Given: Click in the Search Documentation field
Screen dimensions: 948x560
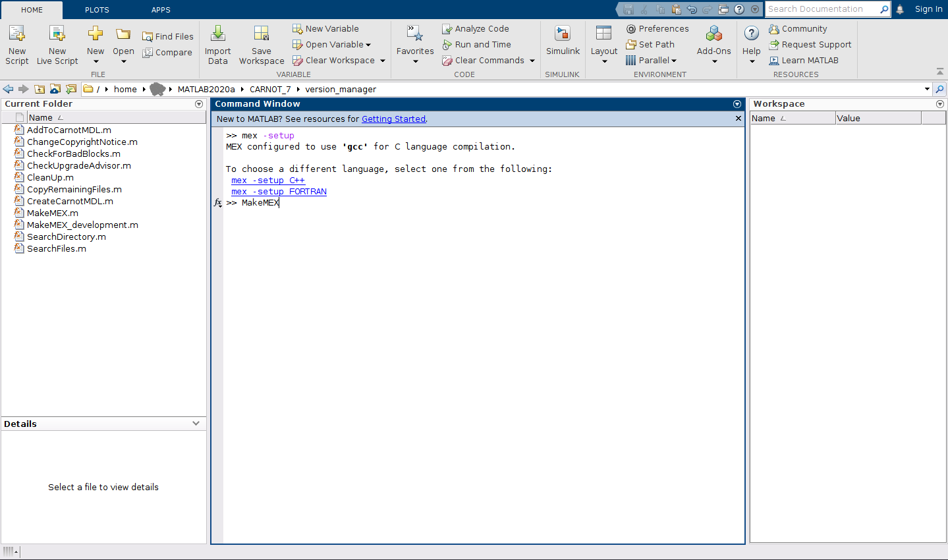Looking at the screenshot, I should (x=822, y=9).
